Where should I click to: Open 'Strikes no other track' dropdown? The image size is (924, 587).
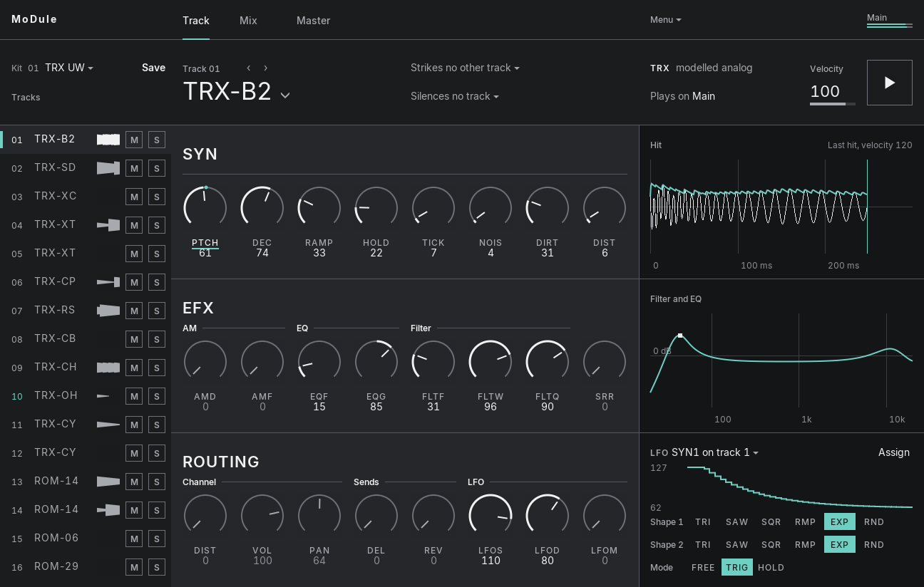465,68
